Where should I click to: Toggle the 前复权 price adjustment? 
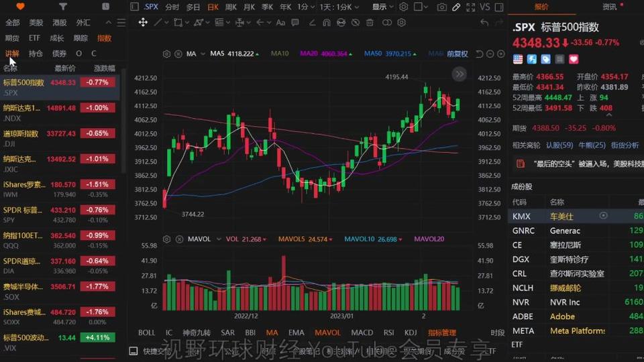tap(458, 54)
